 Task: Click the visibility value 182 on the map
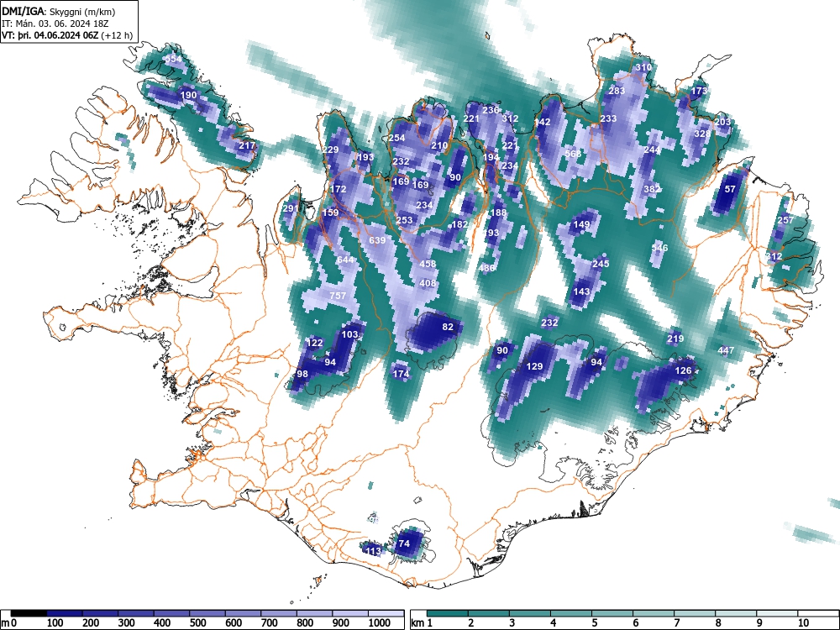[x=459, y=224]
